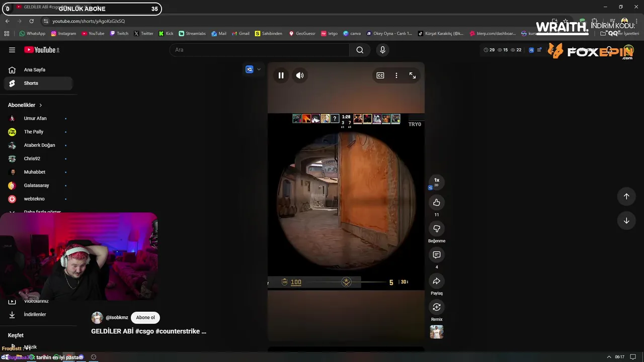The height and width of the screenshot is (362, 644).
Task: Open the Ataberk Doğan subscription
Action: click(x=38, y=145)
